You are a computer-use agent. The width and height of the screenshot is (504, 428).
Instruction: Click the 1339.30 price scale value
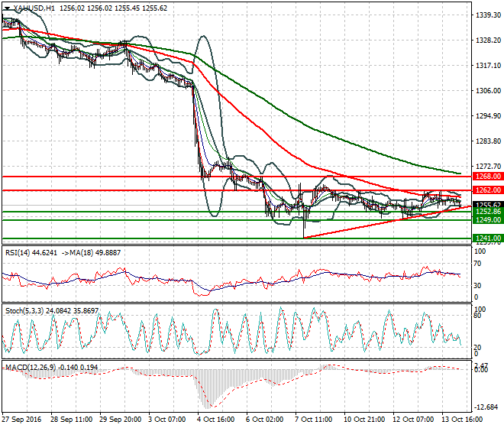click(488, 15)
